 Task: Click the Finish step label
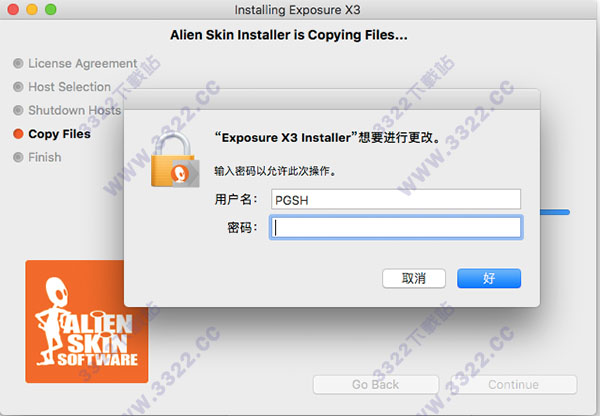tap(45, 157)
